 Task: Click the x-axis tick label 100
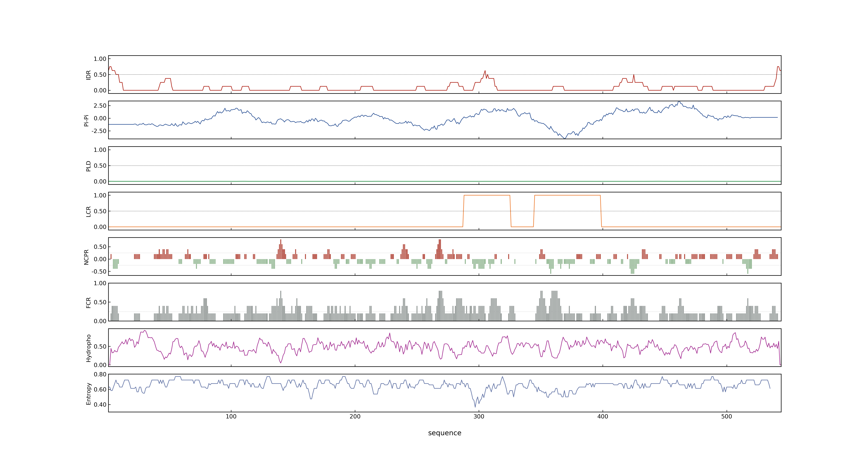tap(231, 416)
